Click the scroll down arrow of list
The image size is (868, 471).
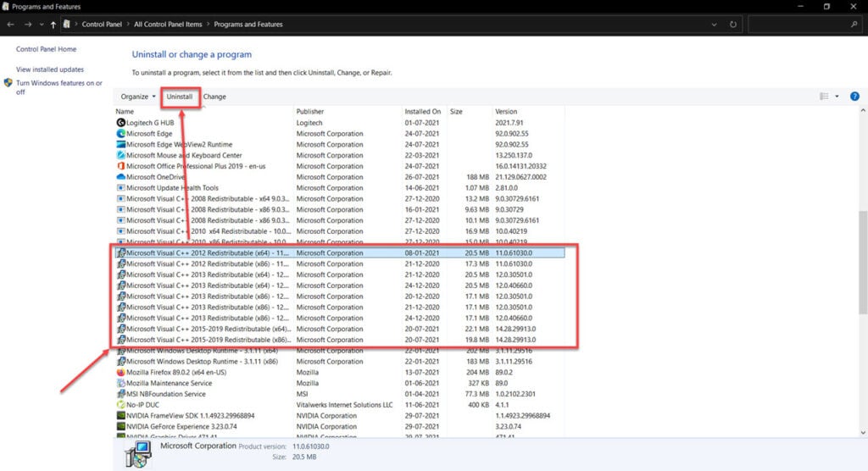(x=862, y=433)
